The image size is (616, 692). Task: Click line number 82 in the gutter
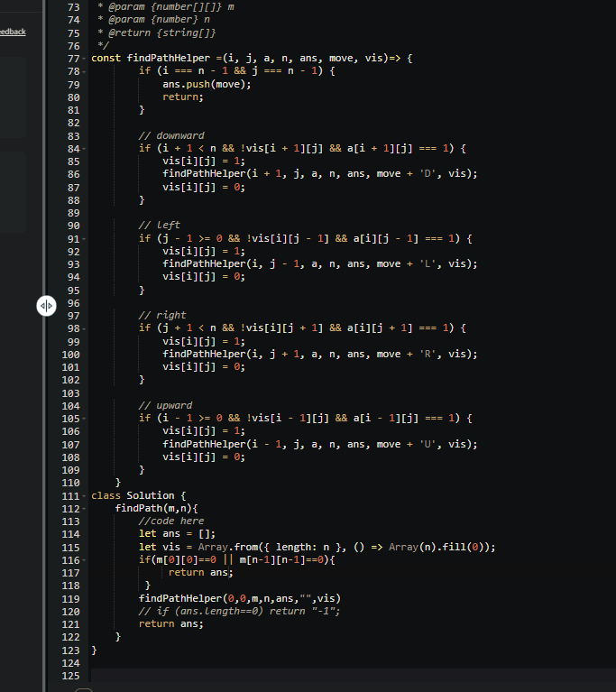click(74, 123)
